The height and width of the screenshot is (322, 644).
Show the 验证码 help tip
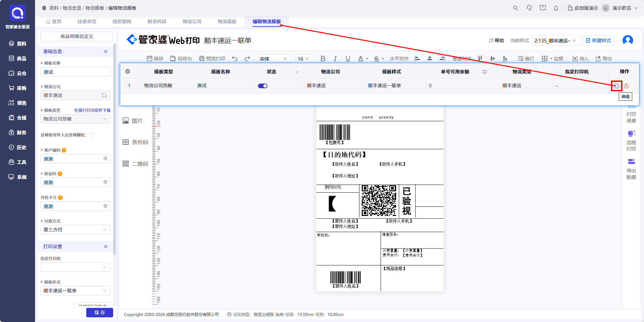click(60, 174)
